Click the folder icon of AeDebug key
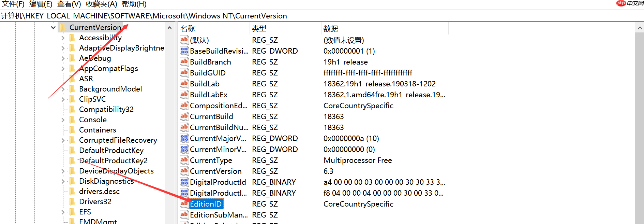 [72, 58]
